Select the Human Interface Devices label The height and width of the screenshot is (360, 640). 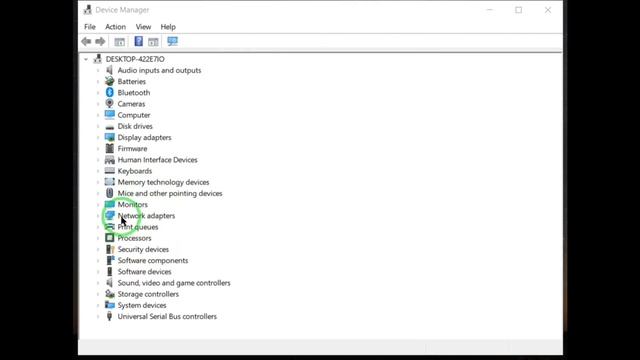coord(158,160)
